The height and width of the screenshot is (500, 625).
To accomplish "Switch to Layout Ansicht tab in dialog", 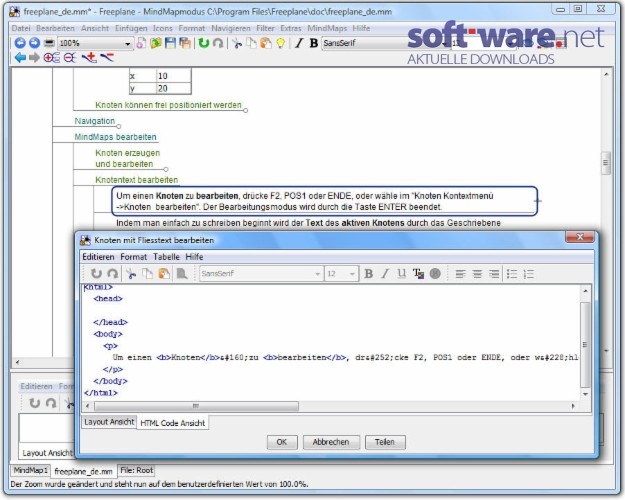I will 109,422.
